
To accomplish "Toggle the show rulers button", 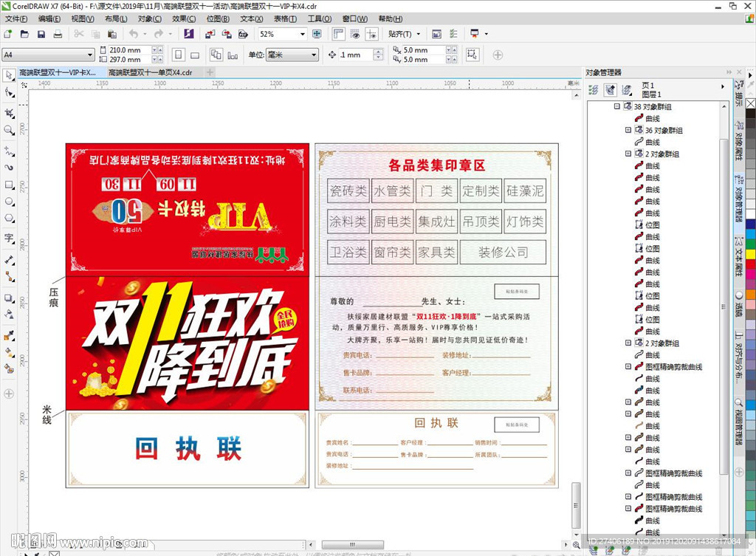I will pos(339,34).
